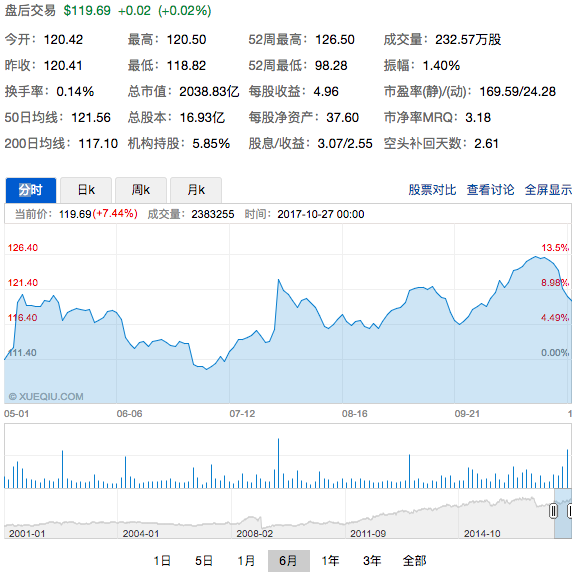
Task: Click the right range slider handle
Action: point(569,511)
